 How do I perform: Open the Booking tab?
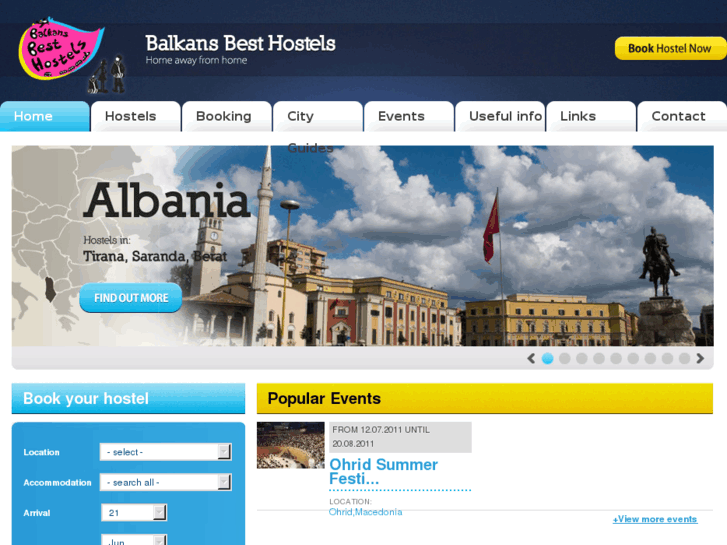coord(227,116)
